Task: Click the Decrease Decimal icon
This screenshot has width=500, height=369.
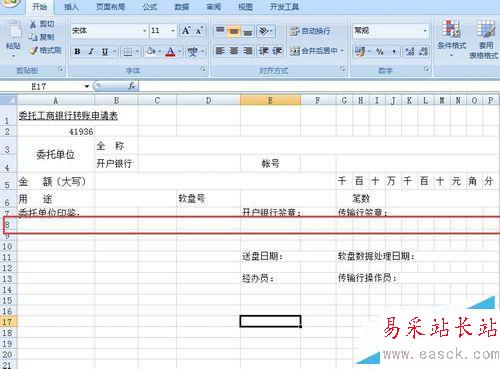Action: pos(423,51)
